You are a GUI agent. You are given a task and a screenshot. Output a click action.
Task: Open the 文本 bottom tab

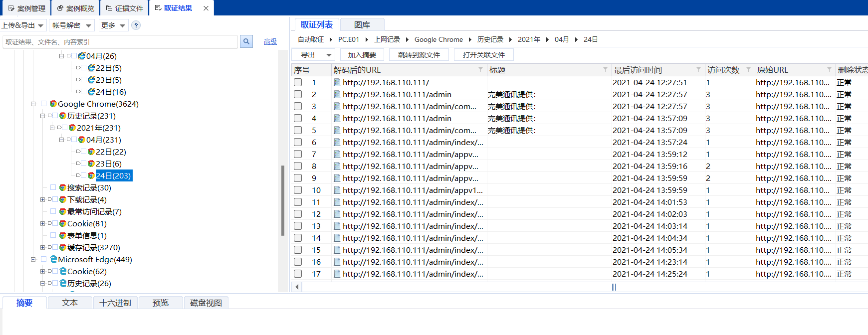70,303
